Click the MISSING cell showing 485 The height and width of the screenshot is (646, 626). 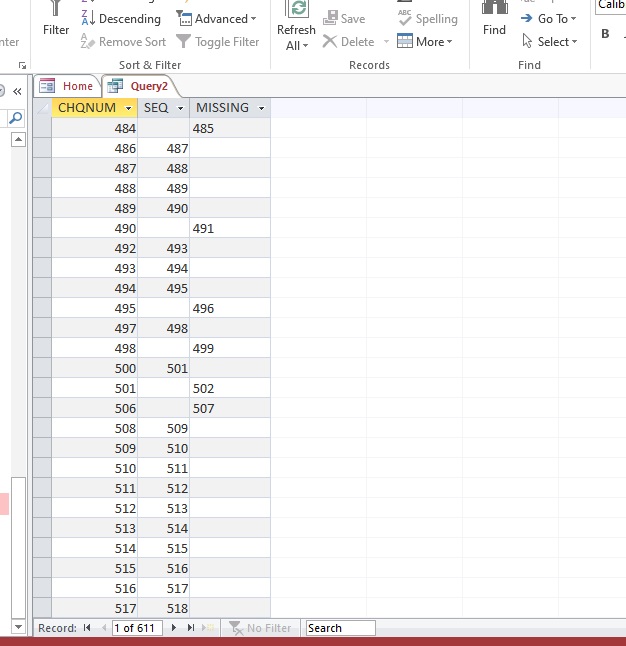(230, 128)
